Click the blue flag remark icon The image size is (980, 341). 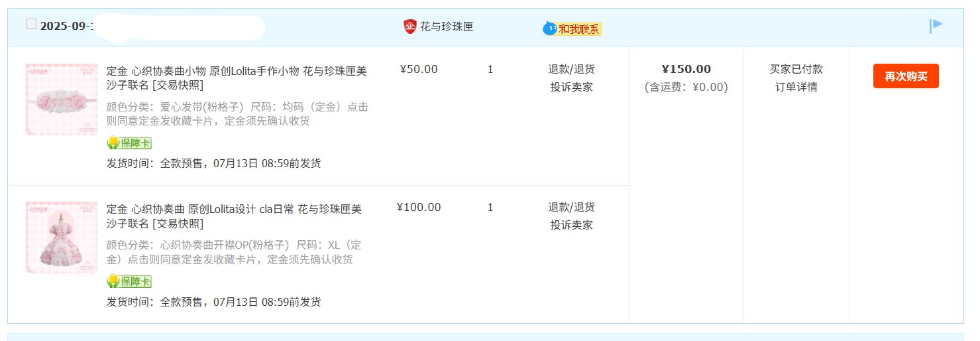tap(936, 26)
